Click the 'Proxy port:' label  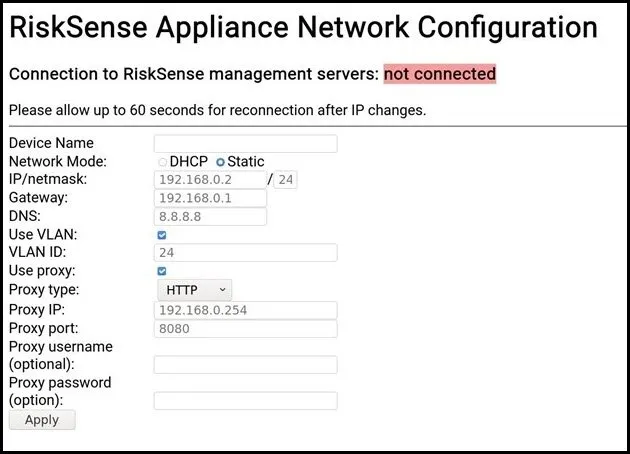(x=44, y=329)
